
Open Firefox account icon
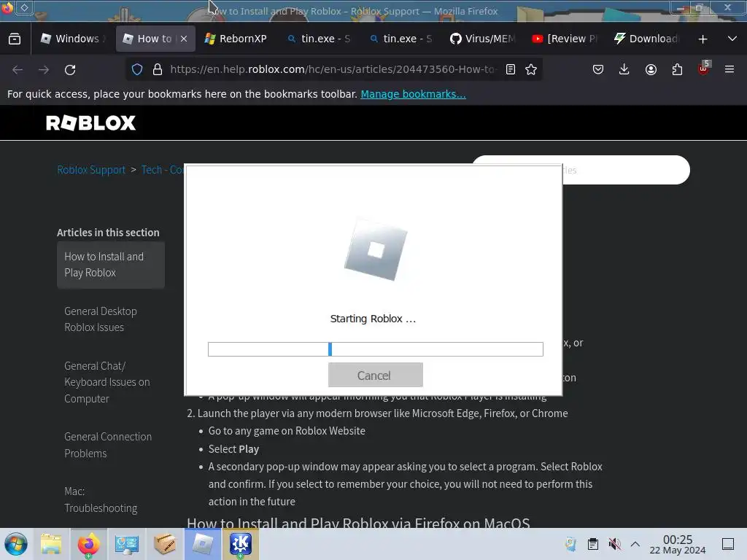tap(651, 69)
